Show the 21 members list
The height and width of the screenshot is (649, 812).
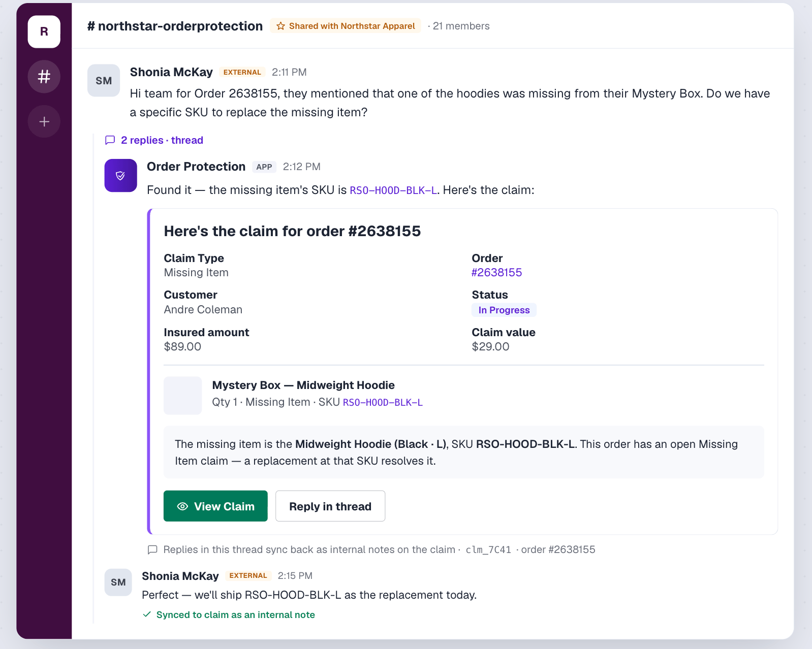coord(461,26)
